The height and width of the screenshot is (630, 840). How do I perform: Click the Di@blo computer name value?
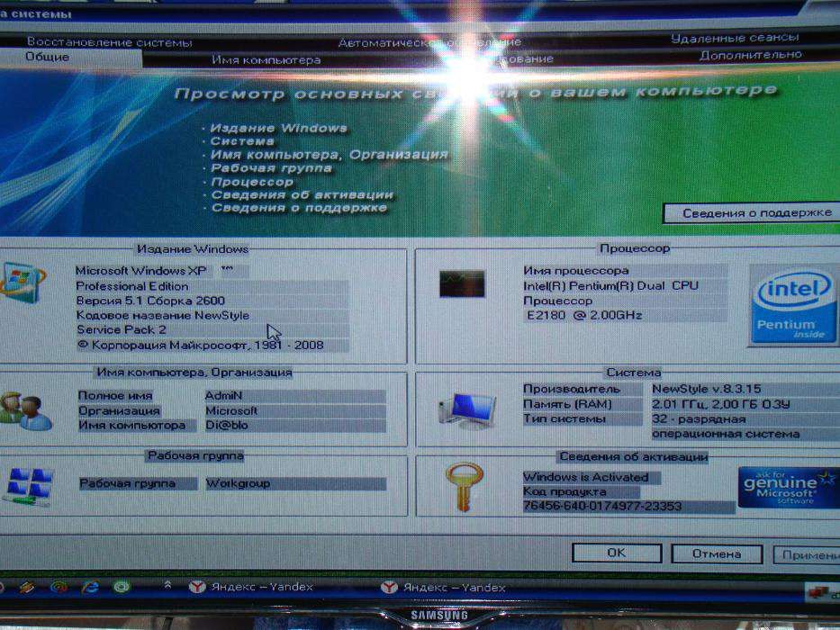(294, 426)
